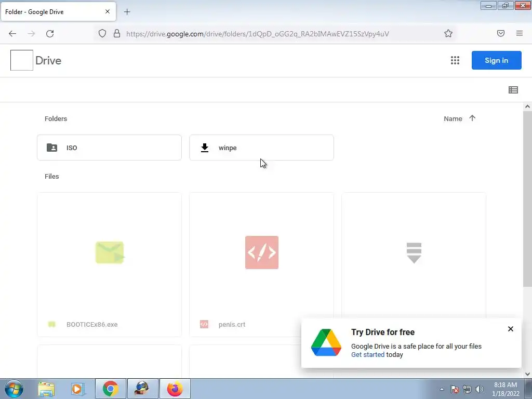Click the Get started link
This screenshot has height=399, width=532.
(368, 354)
